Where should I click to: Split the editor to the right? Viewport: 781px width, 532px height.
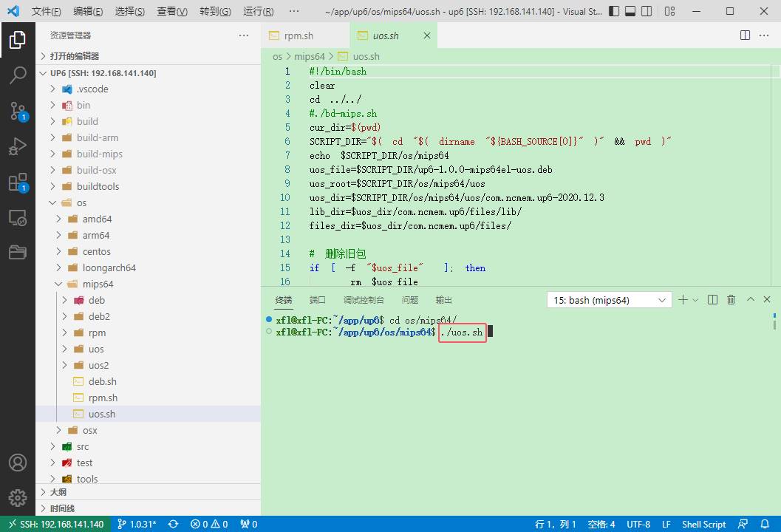[x=745, y=35]
